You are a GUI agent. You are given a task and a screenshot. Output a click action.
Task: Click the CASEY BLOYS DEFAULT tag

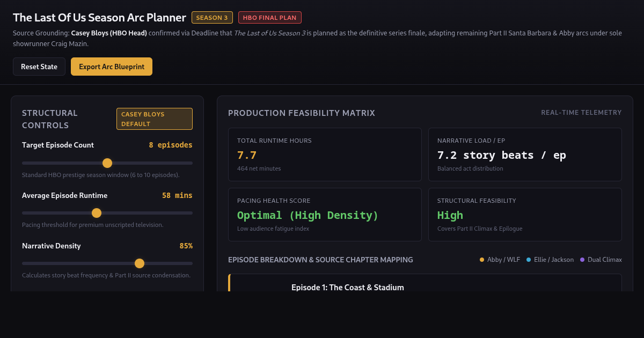(x=155, y=119)
